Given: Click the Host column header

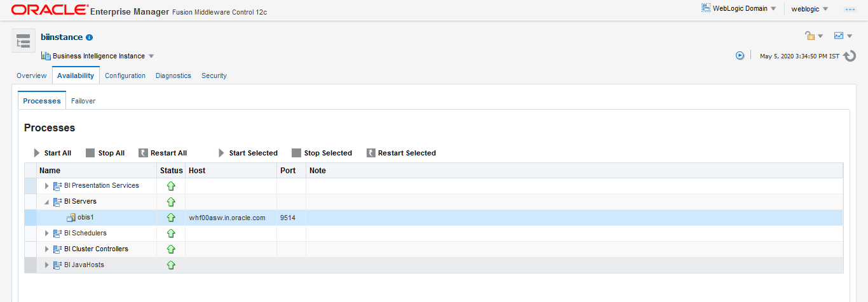Looking at the screenshot, I should [x=231, y=171].
